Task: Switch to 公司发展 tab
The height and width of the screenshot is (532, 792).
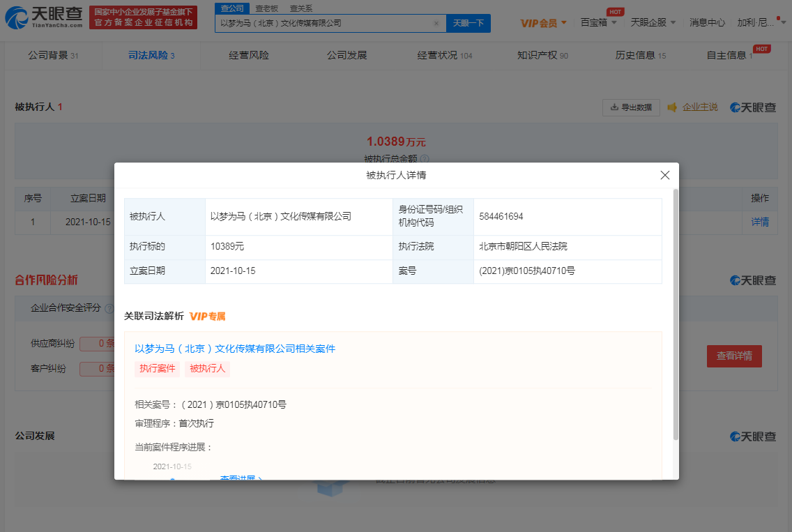Action: (346, 56)
